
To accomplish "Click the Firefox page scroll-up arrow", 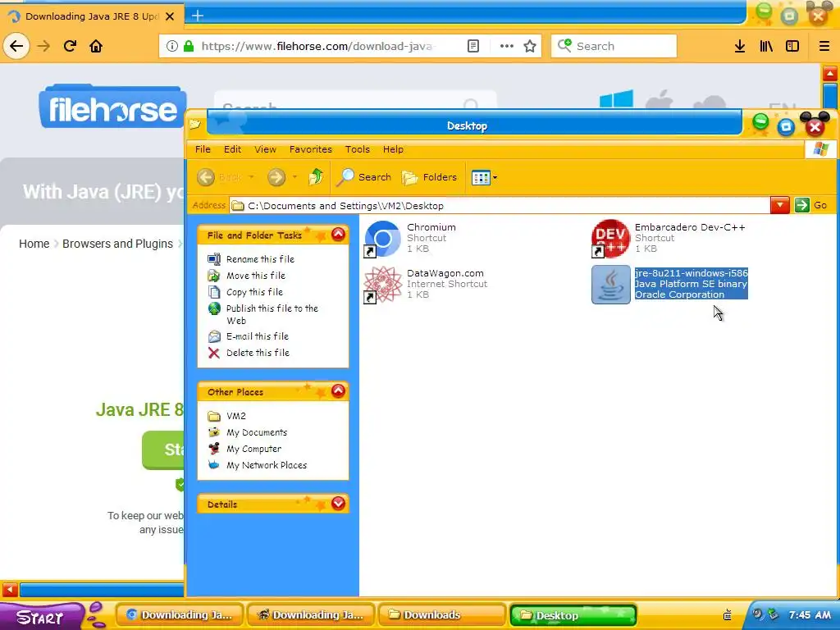I will [830, 73].
